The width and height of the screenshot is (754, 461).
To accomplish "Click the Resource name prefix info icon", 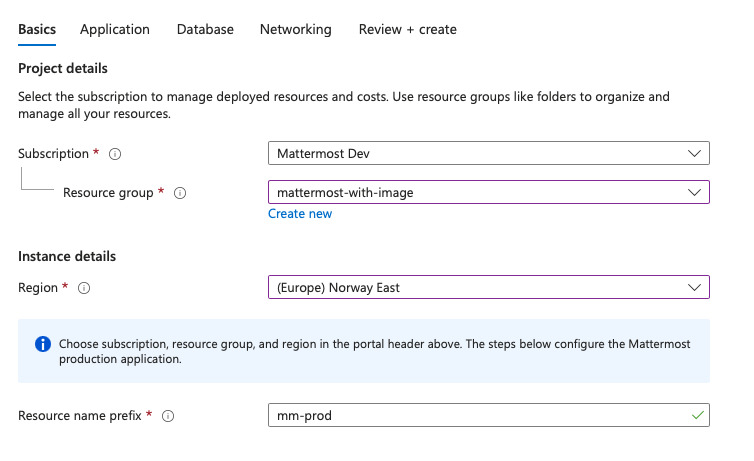I will [x=168, y=416].
